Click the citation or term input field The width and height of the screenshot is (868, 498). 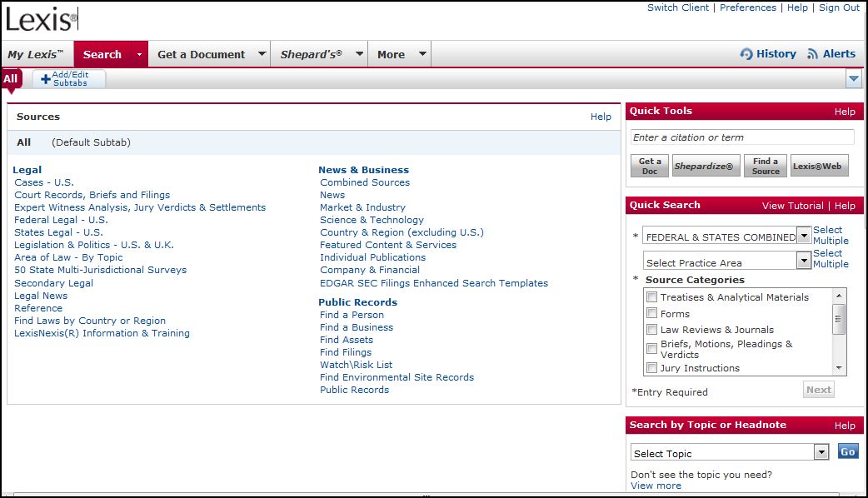tap(741, 137)
